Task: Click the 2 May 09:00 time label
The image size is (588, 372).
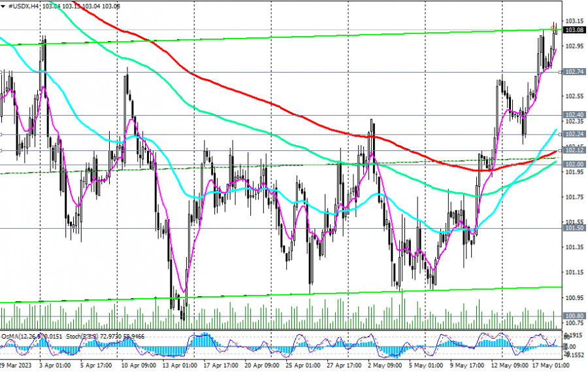Action: (x=384, y=365)
